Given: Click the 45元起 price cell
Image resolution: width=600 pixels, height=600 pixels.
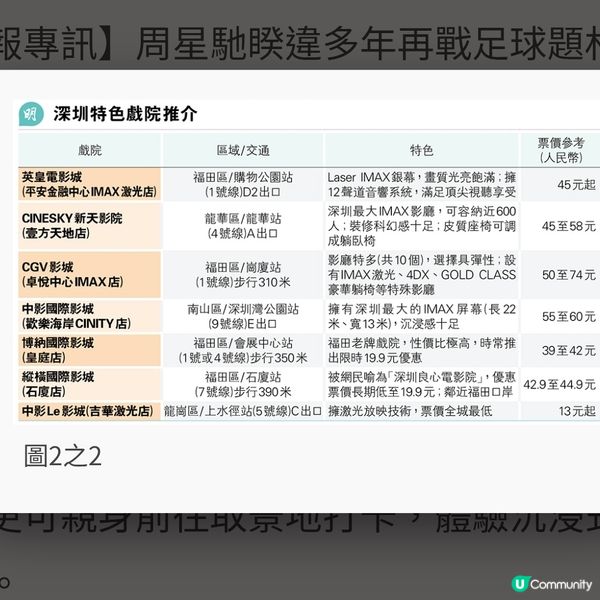Looking at the screenshot, I should tap(561, 184).
